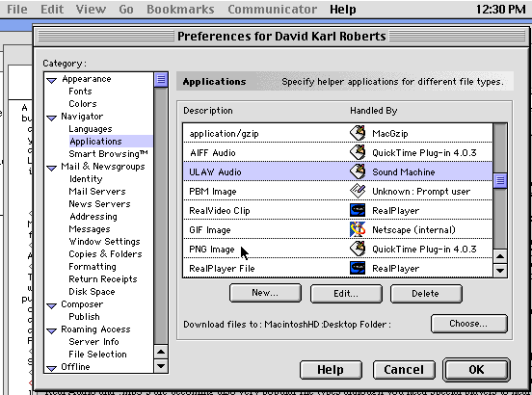This screenshot has height=395, width=532.
Task: Select the Identity category
Action: click(86, 179)
